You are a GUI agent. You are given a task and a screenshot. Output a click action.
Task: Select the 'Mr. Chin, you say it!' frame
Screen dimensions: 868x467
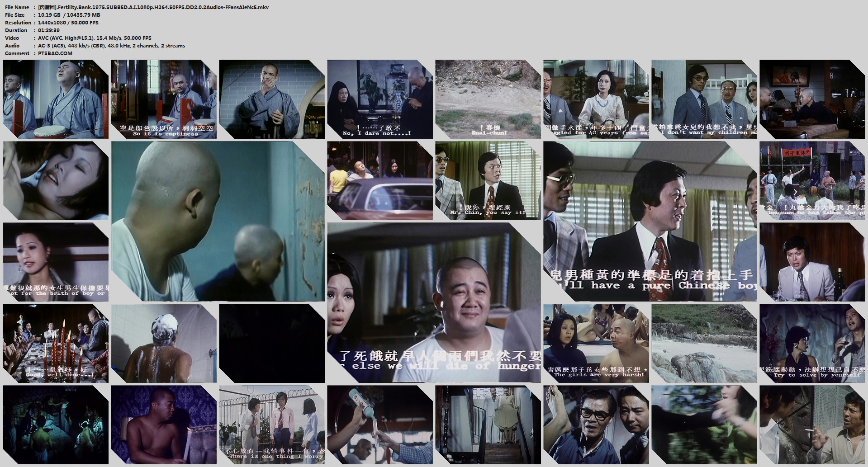click(x=488, y=181)
